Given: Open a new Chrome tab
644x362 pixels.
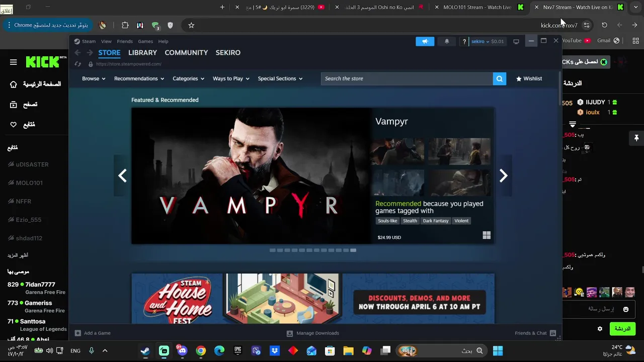Looking at the screenshot, I should click(222, 7).
